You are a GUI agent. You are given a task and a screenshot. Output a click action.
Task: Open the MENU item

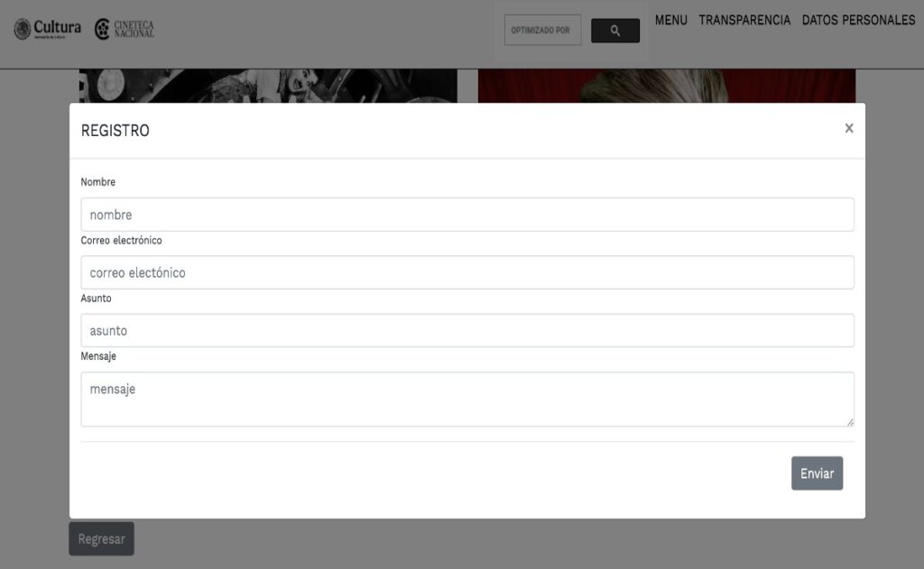pyautogui.click(x=671, y=20)
